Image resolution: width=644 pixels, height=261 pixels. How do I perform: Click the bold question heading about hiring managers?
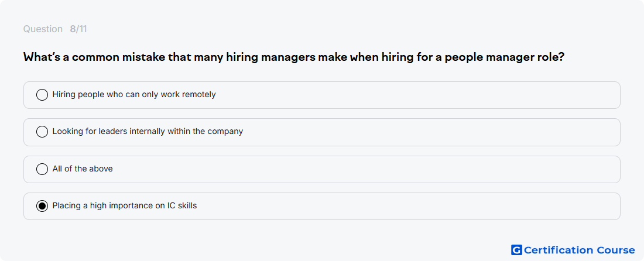(x=294, y=57)
